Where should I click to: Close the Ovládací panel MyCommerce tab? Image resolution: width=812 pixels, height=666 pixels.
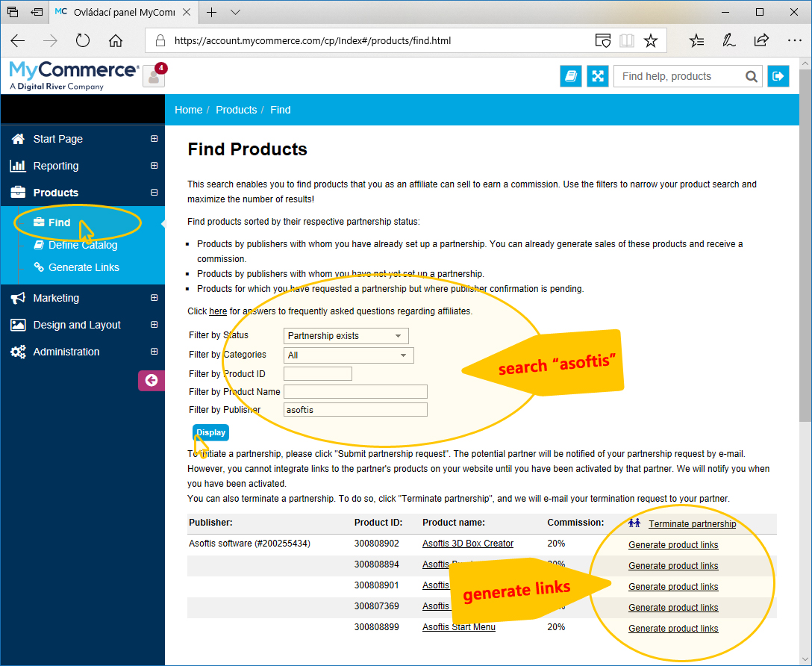tap(187, 13)
